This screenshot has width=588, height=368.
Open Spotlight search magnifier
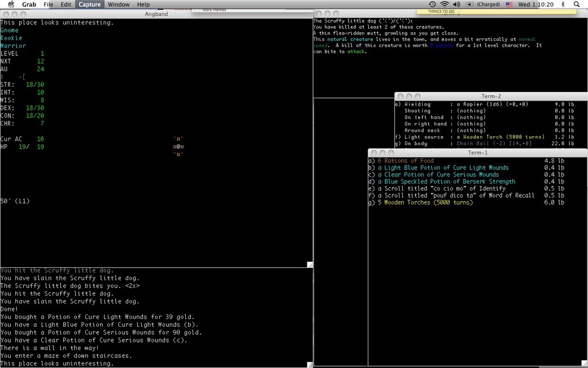click(576, 5)
